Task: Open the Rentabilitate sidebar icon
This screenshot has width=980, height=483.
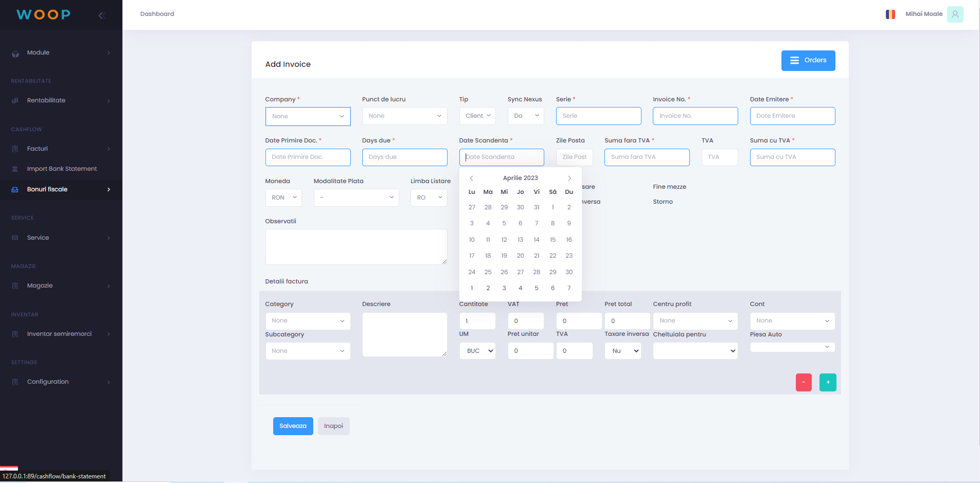Action: coord(14,100)
